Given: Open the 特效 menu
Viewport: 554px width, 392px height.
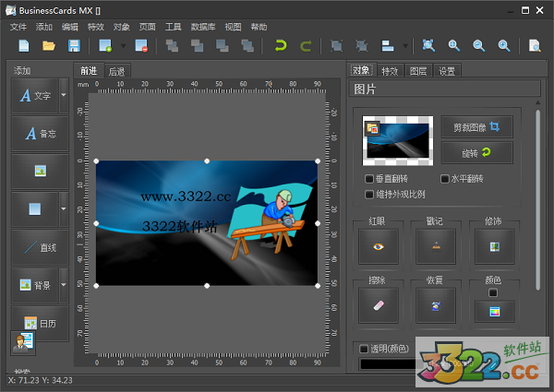Looking at the screenshot, I should click(x=96, y=27).
